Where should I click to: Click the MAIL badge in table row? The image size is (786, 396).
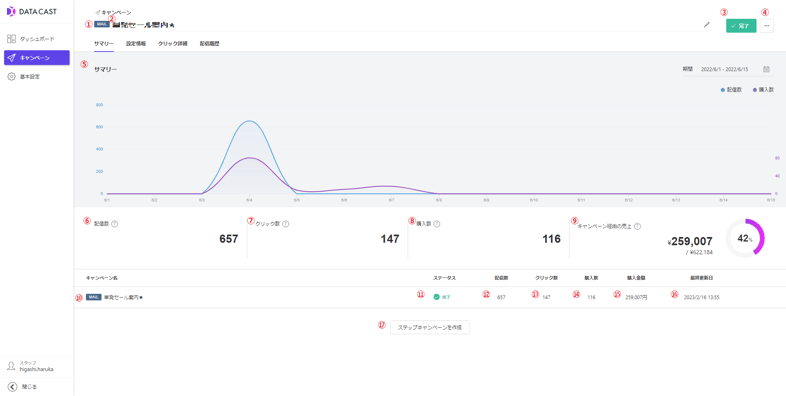[x=94, y=297]
